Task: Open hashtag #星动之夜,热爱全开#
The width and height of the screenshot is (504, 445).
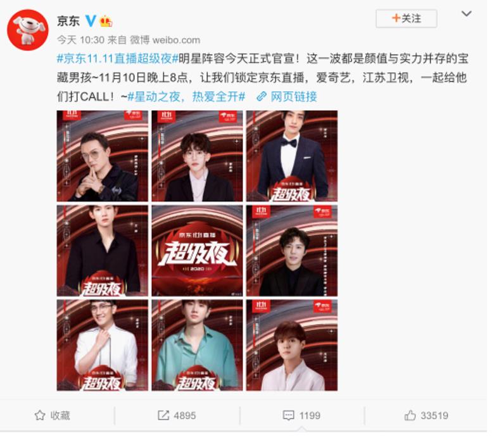Action: click(186, 96)
